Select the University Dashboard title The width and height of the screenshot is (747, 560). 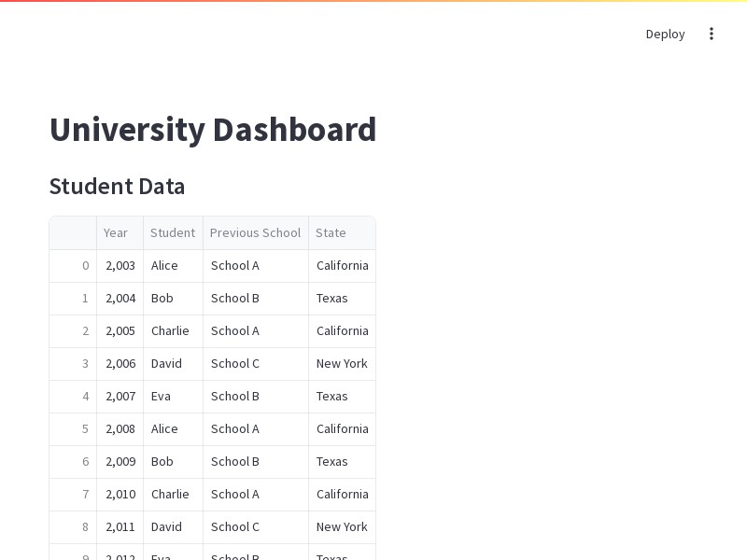pos(213,129)
